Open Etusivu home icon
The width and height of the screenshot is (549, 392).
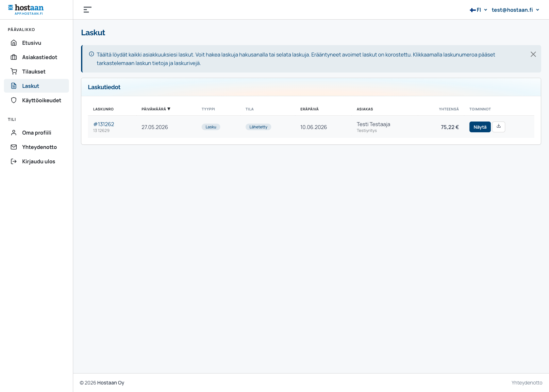coord(14,43)
